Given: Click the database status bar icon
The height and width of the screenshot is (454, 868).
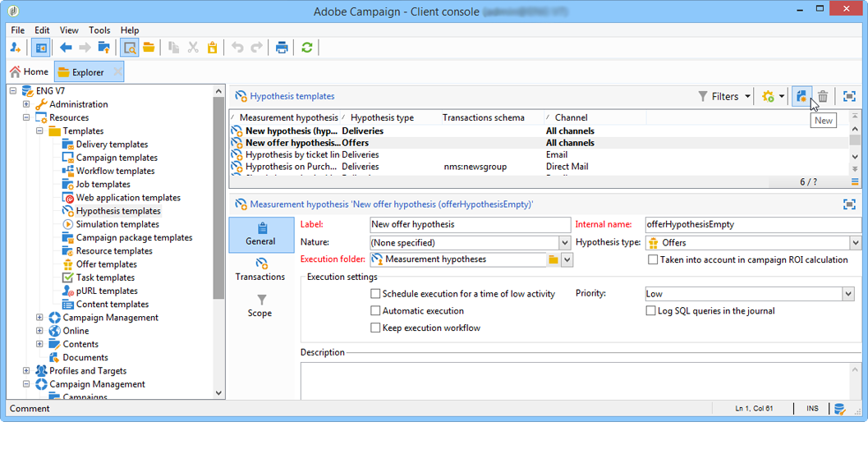Looking at the screenshot, I should 840,409.
